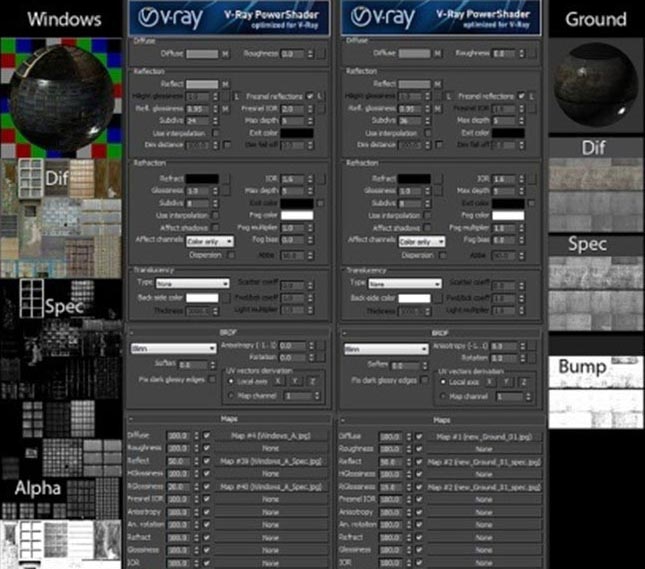Screen dimensions: 645x569
Task: Enable Dispersion checkbox in Windows panel
Action: click(x=231, y=255)
